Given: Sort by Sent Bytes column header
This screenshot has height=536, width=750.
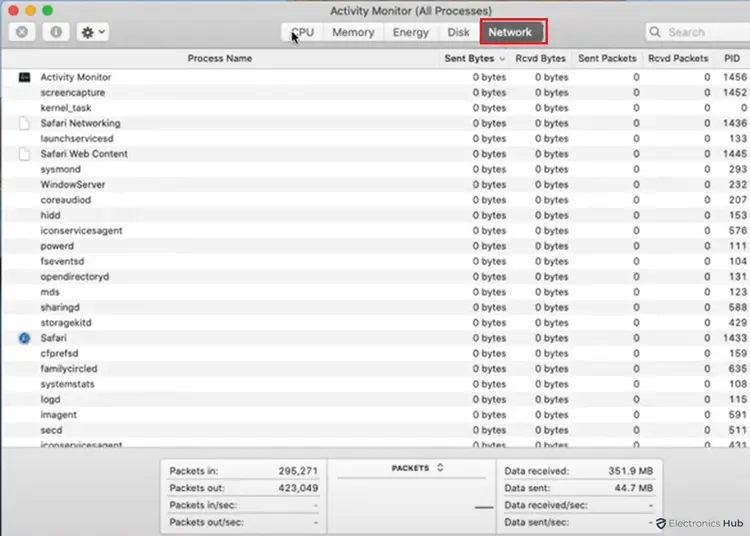Looking at the screenshot, I should coord(474,58).
